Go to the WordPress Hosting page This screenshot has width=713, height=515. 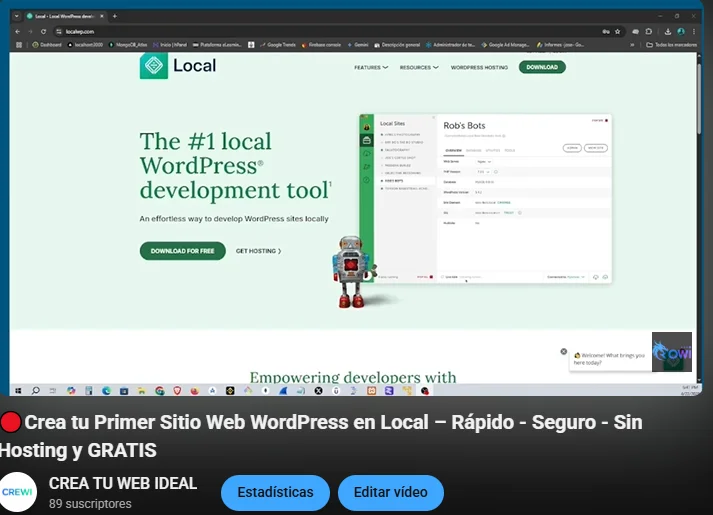(479, 67)
